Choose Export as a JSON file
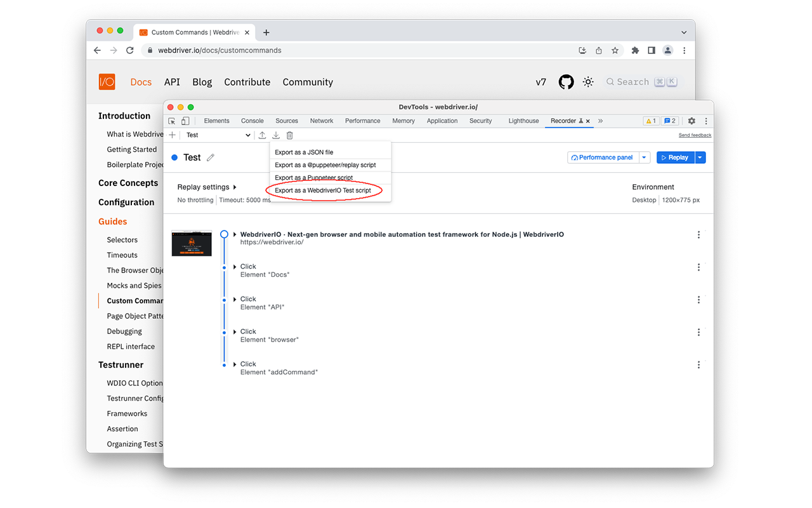The width and height of the screenshot is (812, 508). coord(331,152)
